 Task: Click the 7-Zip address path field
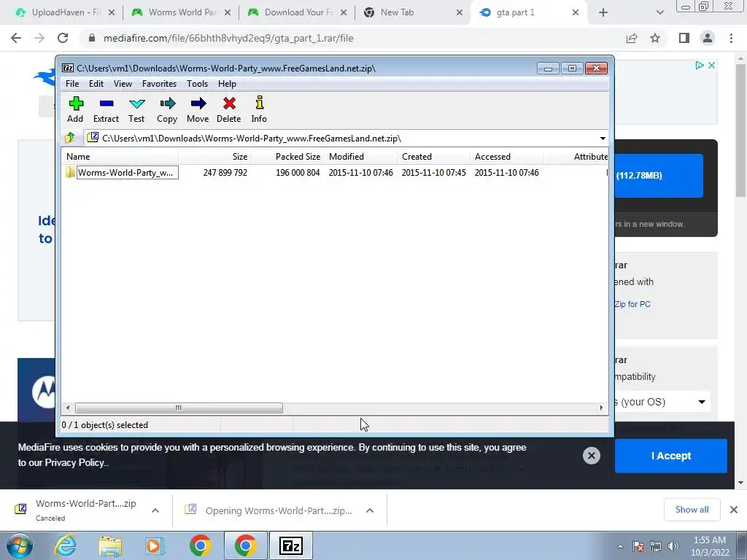coord(346,139)
